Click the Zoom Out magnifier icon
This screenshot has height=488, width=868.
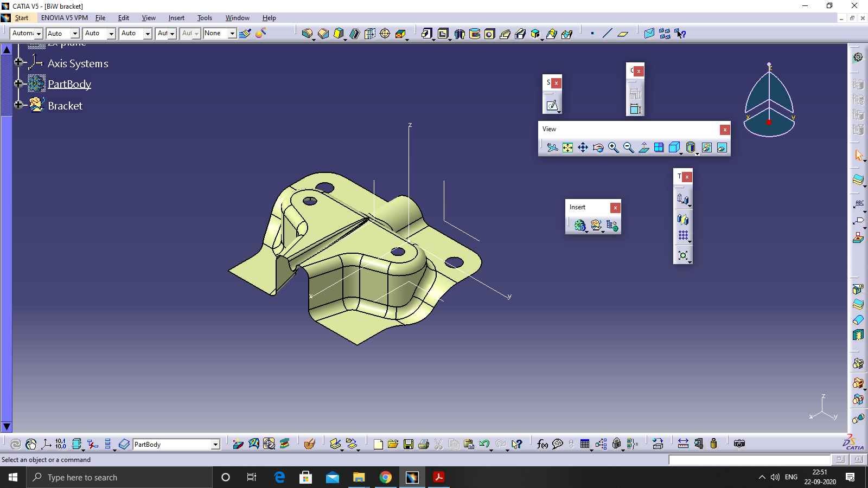pos(628,147)
